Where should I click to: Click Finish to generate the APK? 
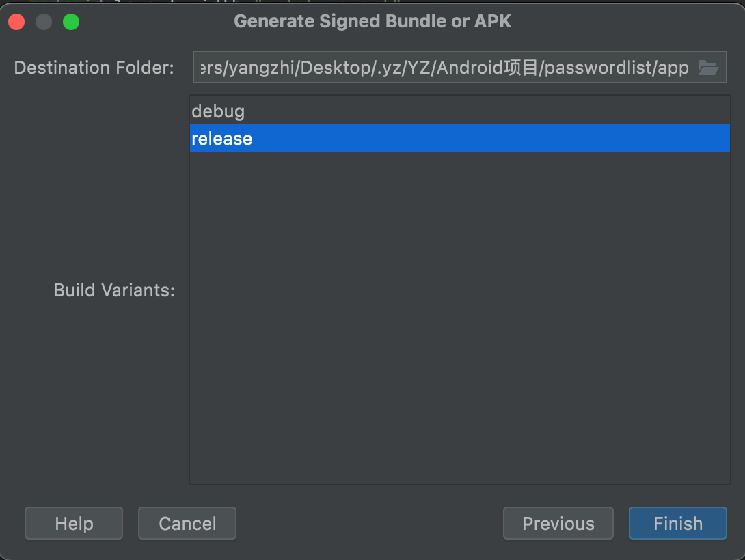(x=677, y=524)
